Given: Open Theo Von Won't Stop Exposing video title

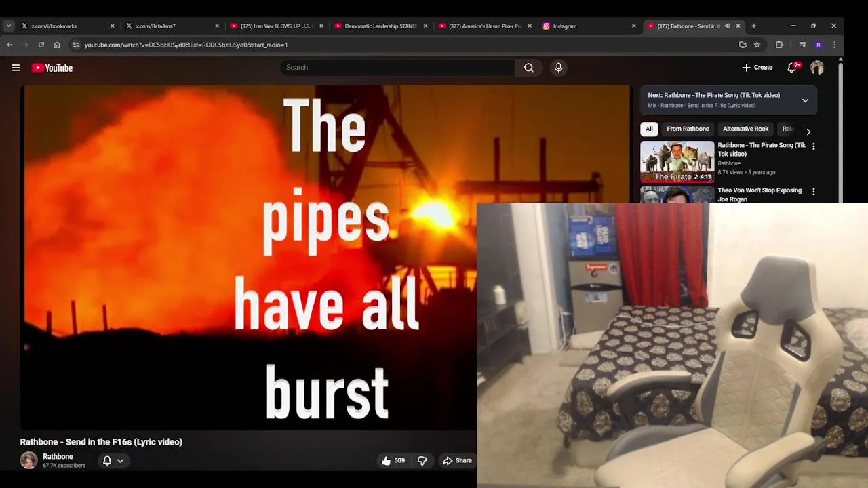Looking at the screenshot, I should [759, 195].
